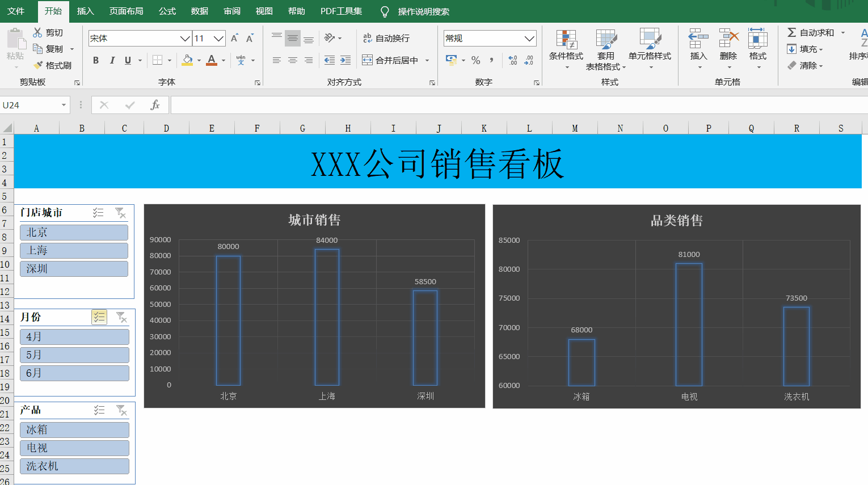Image resolution: width=868 pixels, height=485 pixels.
Task: Clear filter on 门店城市 slicer
Action: pyautogui.click(x=120, y=213)
